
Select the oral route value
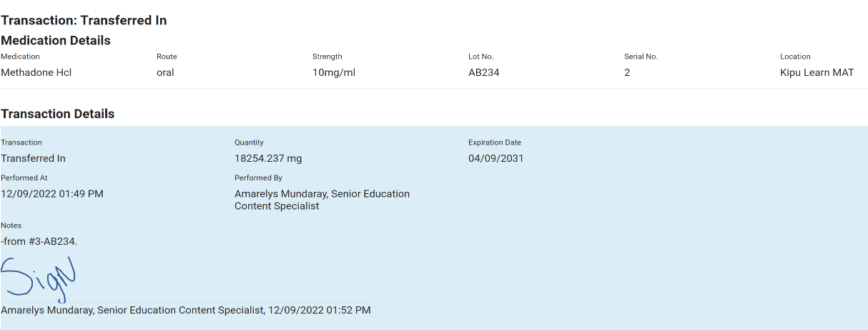click(x=165, y=72)
